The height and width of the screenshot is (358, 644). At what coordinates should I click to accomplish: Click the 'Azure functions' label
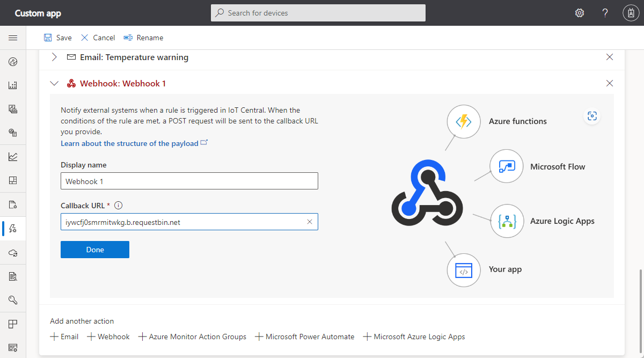[x=518, y=121]
